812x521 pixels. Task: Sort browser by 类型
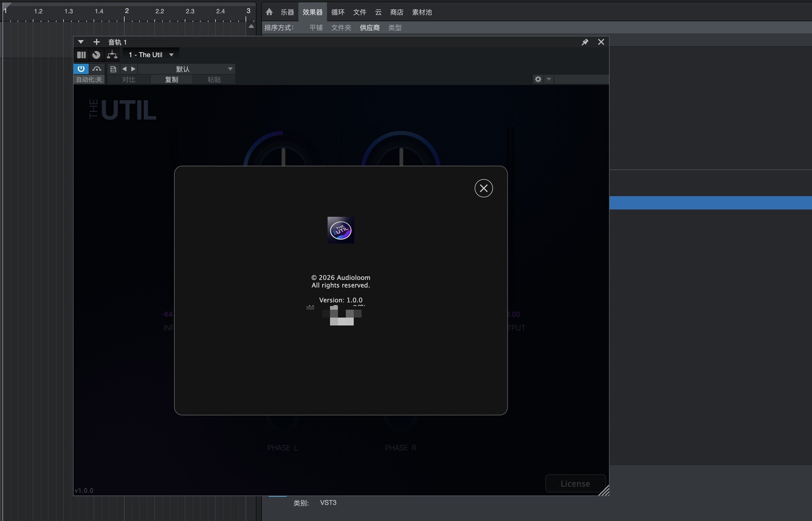pos(395,27)
